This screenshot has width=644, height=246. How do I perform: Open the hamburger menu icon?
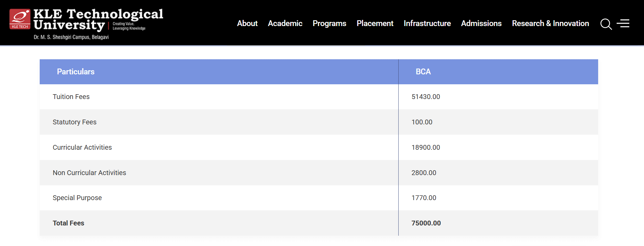tap(623, 23)
